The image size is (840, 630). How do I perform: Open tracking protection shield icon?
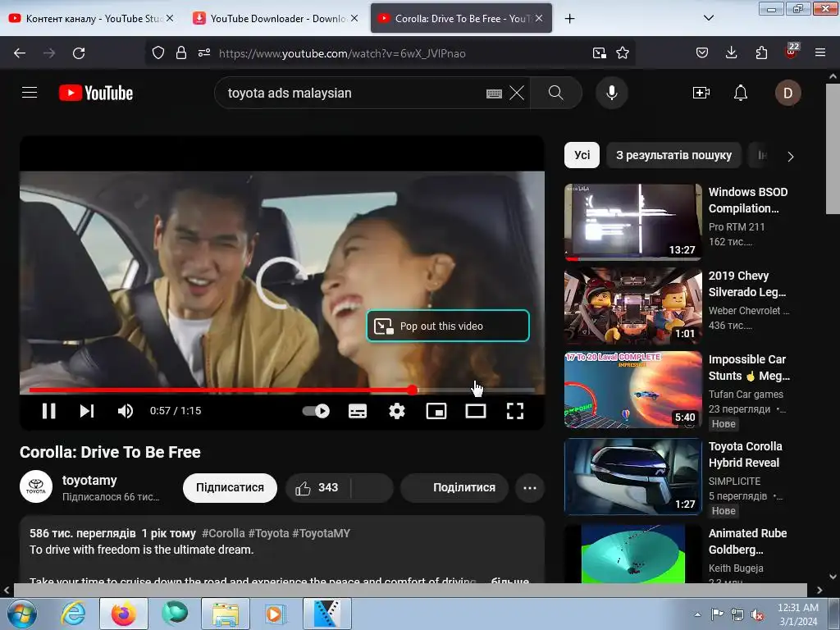tap(158, 52)
